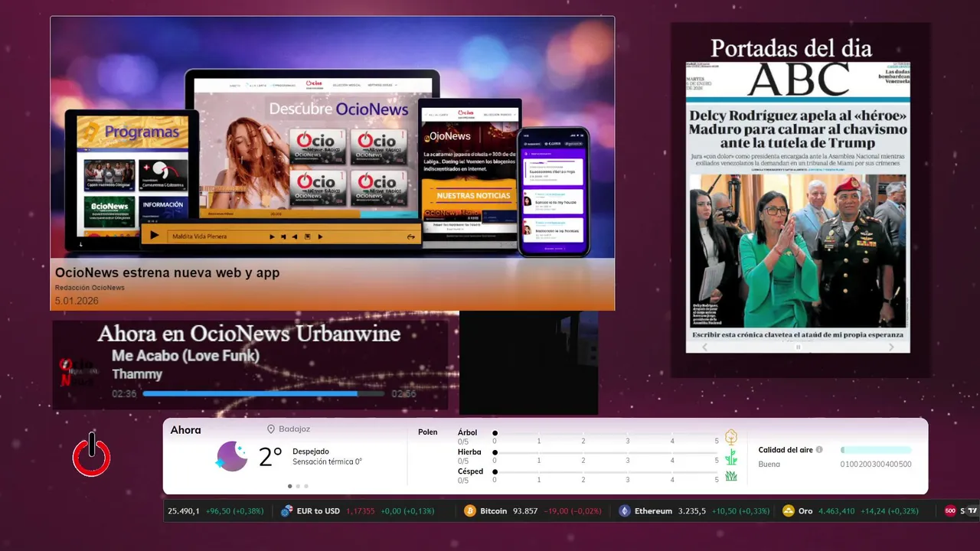
Task: Click the Hierba pollen level slider
Action: [606, 452]
